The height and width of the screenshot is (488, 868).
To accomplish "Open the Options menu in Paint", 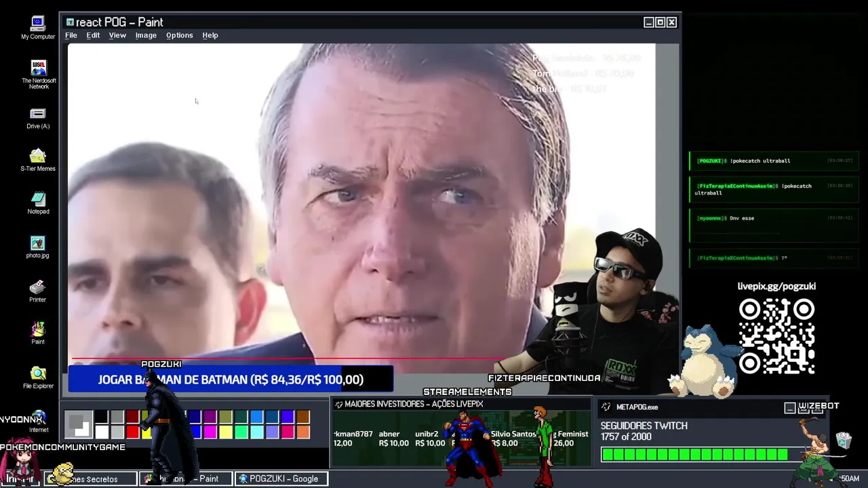I will point(180,35).
